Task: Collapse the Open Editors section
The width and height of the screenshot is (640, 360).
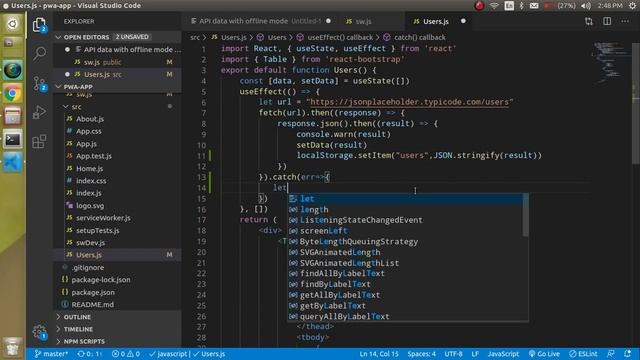Action: pyautogui.click(x=118, y=37)
